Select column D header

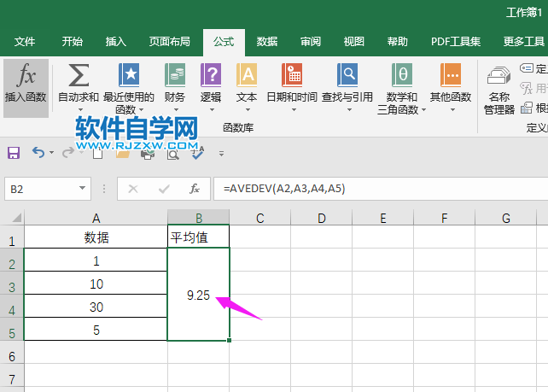point(322,219)
